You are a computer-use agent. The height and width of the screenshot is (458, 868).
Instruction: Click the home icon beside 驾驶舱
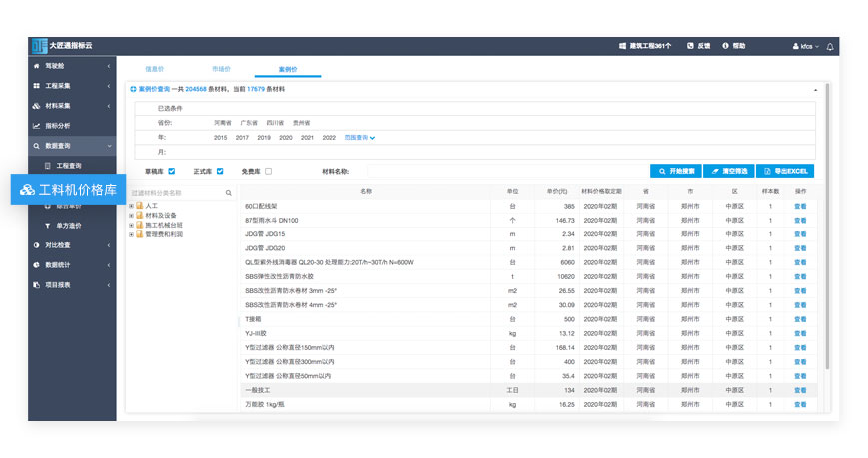[37, 66]
